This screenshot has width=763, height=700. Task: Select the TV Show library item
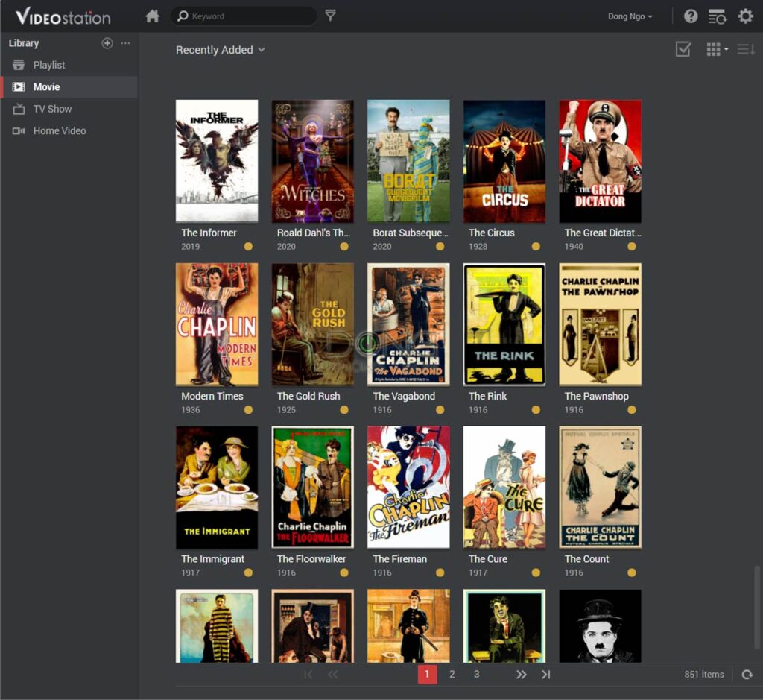point(69,109)
